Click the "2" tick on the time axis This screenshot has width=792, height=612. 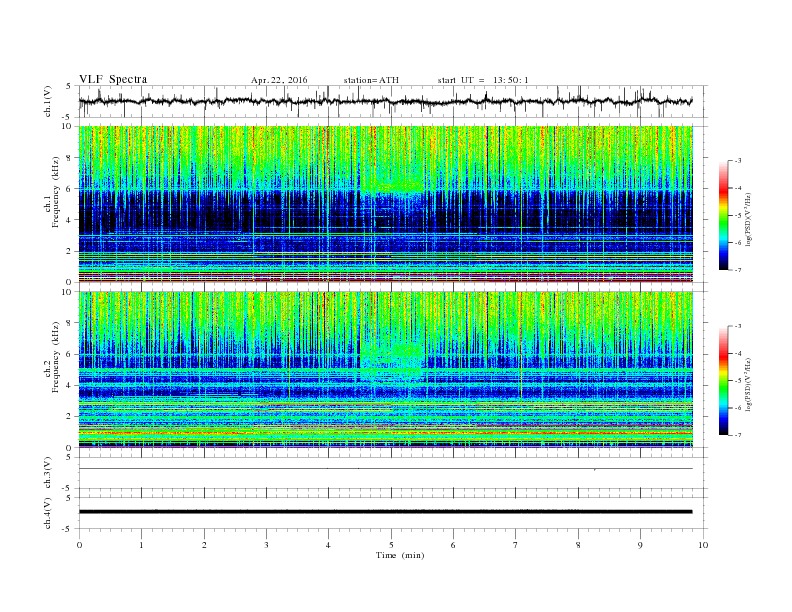click(x=204, y=545)
